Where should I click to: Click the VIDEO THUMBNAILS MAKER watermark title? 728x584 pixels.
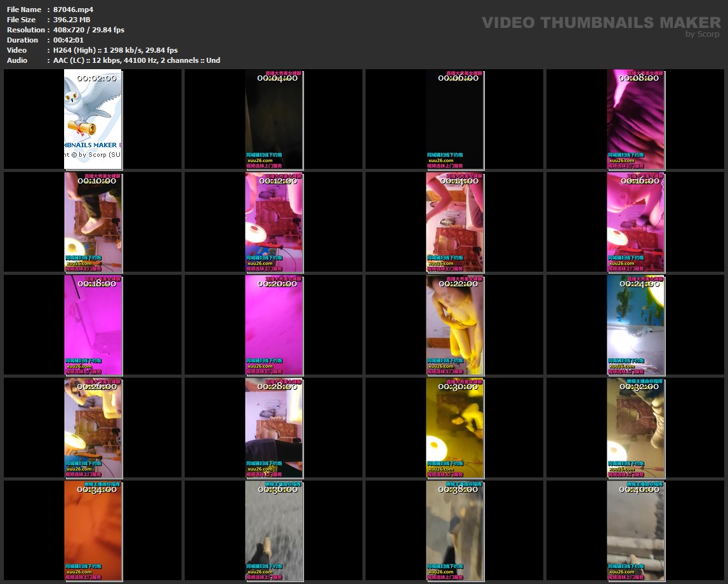(600, 23)
